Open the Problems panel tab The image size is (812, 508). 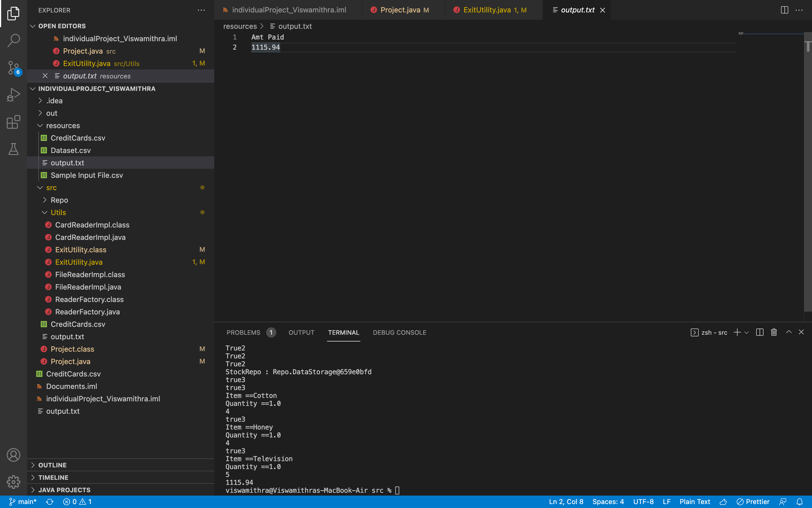tap(251, 332)
